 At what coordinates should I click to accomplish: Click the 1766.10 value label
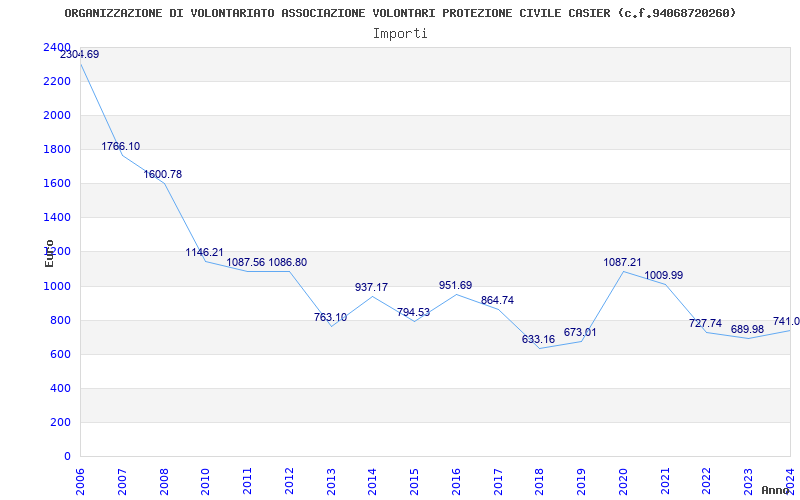pos(120,146)
